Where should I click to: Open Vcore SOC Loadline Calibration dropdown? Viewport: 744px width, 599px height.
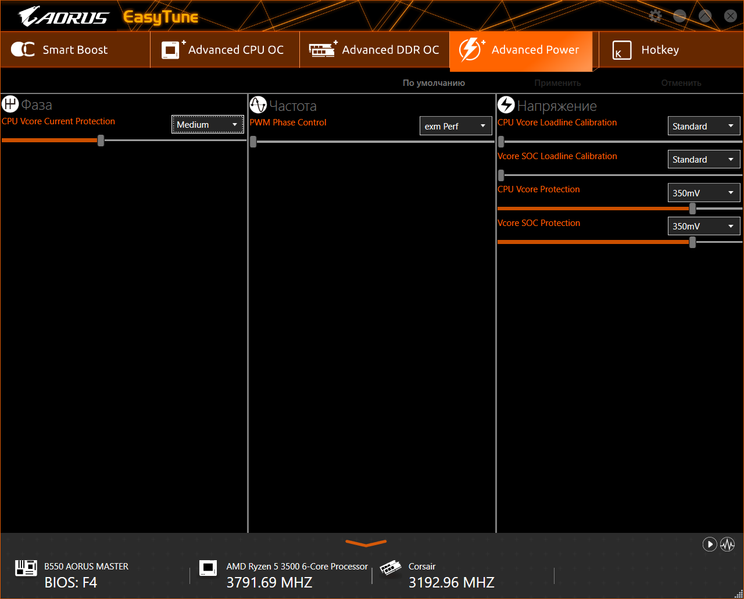click(x=704, y=159)
